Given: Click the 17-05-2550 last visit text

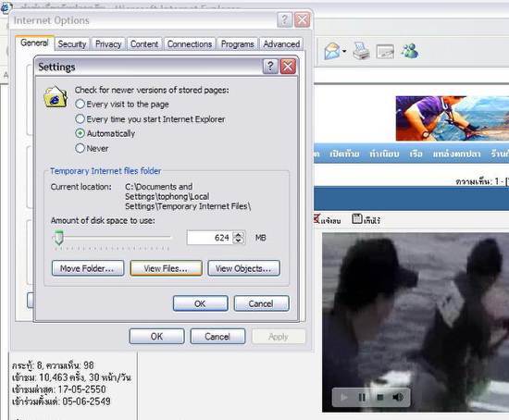Looking at the screenshot, I should pyautogui.click(x=81, y=389).
